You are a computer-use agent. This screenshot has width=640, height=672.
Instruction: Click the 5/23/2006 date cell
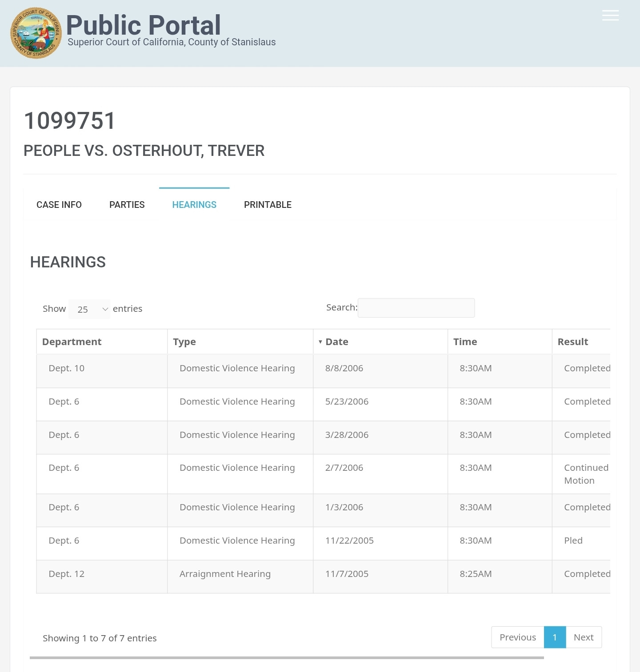[380, 404]
